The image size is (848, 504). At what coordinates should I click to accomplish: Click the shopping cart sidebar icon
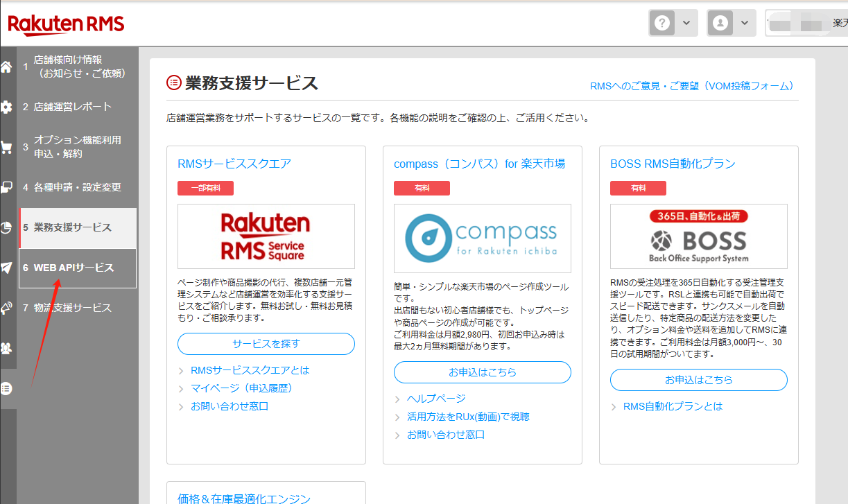(x=6, y=147)
